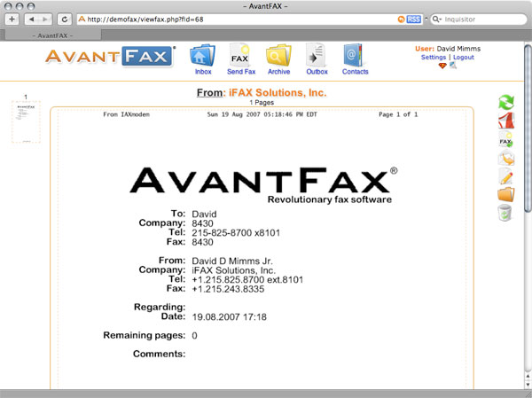This screenshot has width=532, height=398.
Task: Open the Archive search folder icon
Action: tap(278, 55)
